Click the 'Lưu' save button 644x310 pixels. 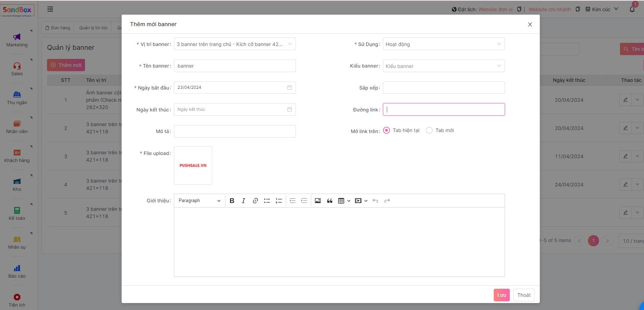(501, 295)
